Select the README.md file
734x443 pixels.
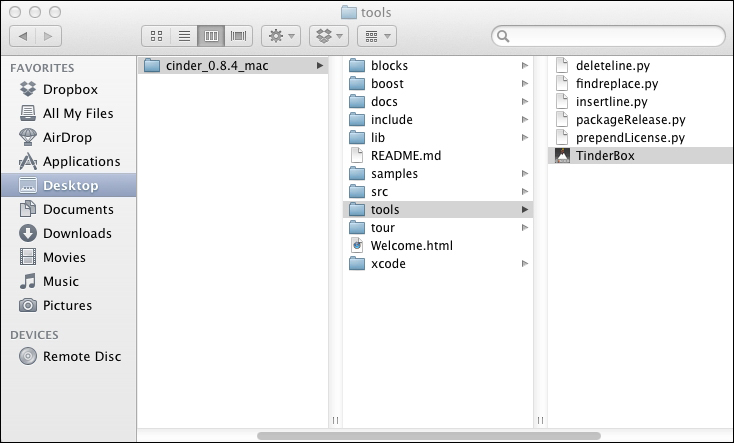438,155
